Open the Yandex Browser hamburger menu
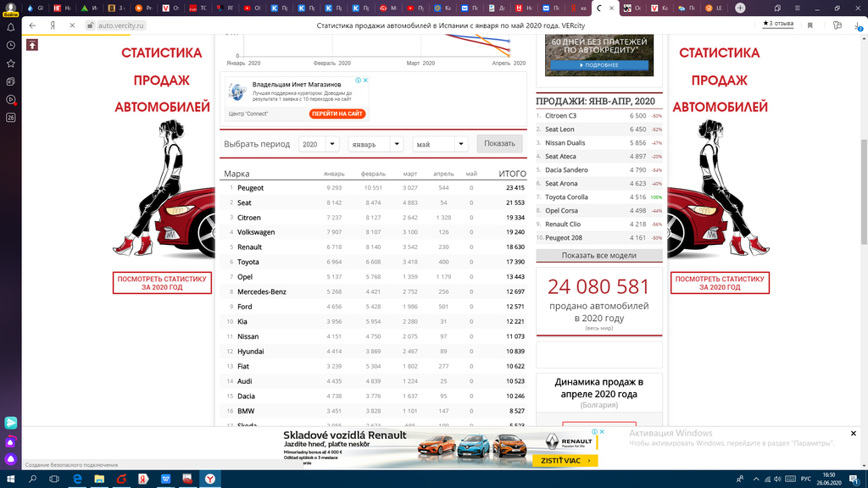Screen dimensions: 868x488 coord(797,8)
